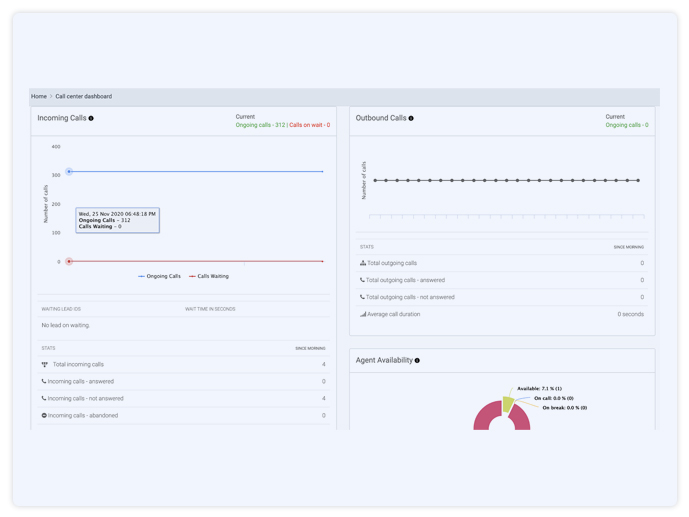Click the Incoming Calls info icon
Screen dimensions: 689x517
pos(91,118)
